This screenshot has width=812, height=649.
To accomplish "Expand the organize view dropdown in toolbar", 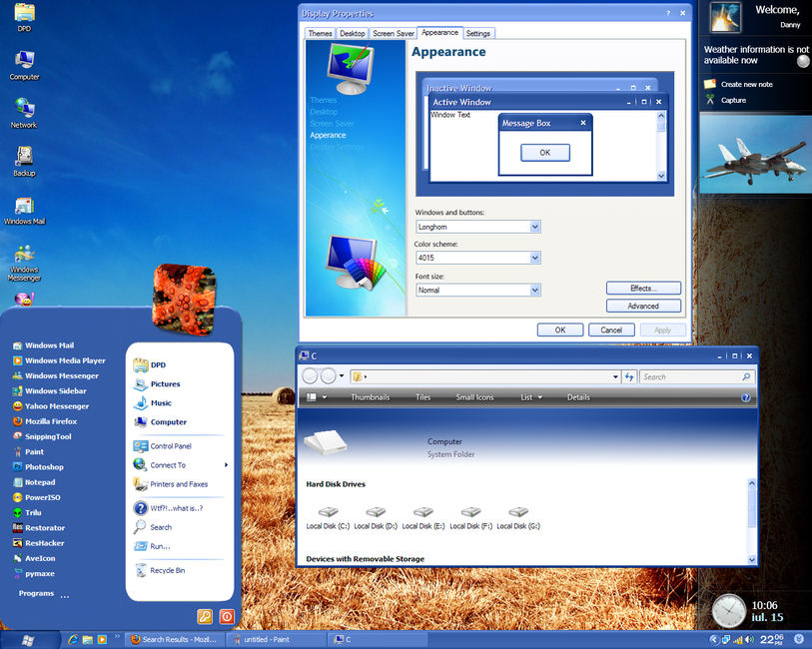I will (x=325, y=397).
